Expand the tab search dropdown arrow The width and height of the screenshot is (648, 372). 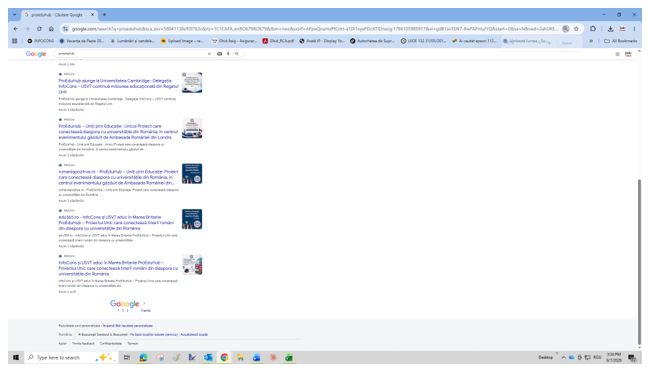[x=14, y=14]
